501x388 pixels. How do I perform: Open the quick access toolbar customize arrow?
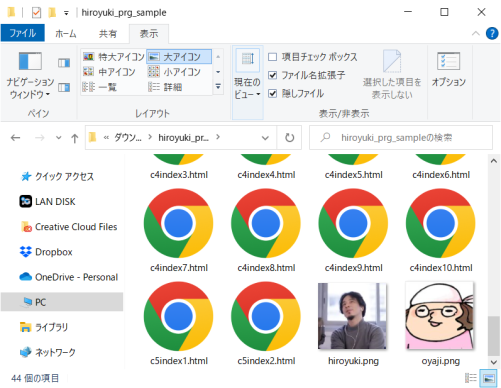[x=66, y=13]
